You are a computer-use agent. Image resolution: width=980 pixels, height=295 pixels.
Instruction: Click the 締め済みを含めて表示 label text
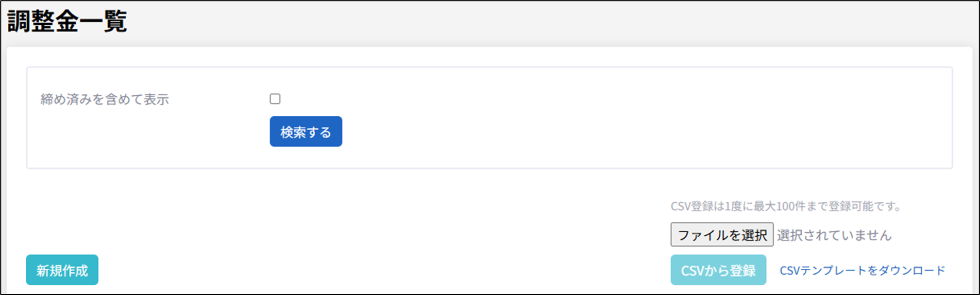click(x=105, y=99)
